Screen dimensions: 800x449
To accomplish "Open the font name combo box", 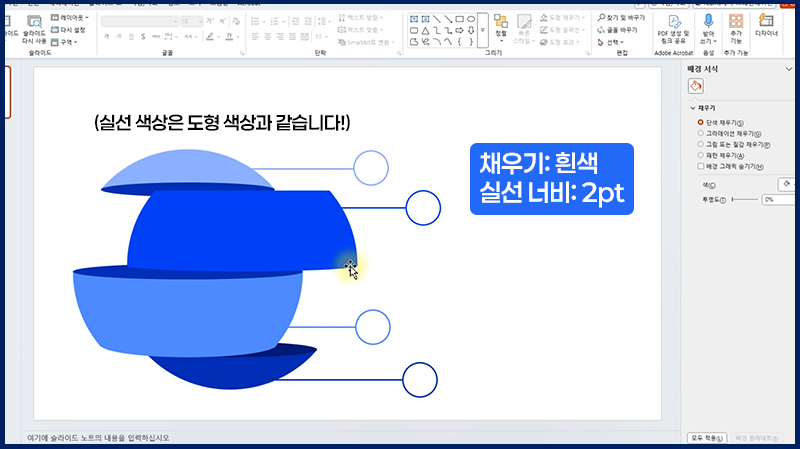I will (139, 21).
